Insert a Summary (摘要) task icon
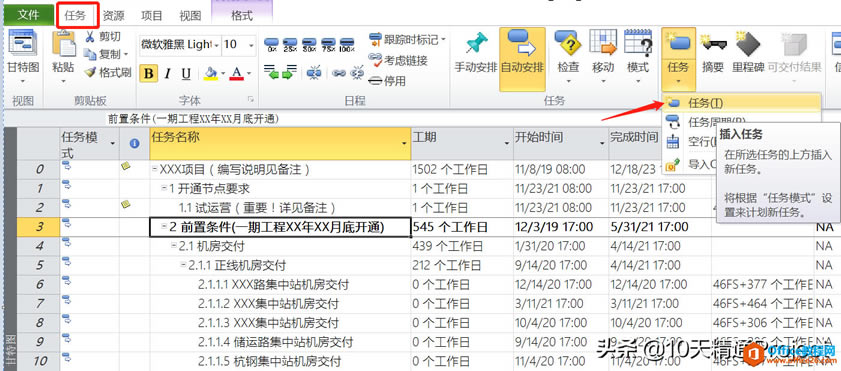The height and width of the screenshot is (371, 841). point(713,45)
